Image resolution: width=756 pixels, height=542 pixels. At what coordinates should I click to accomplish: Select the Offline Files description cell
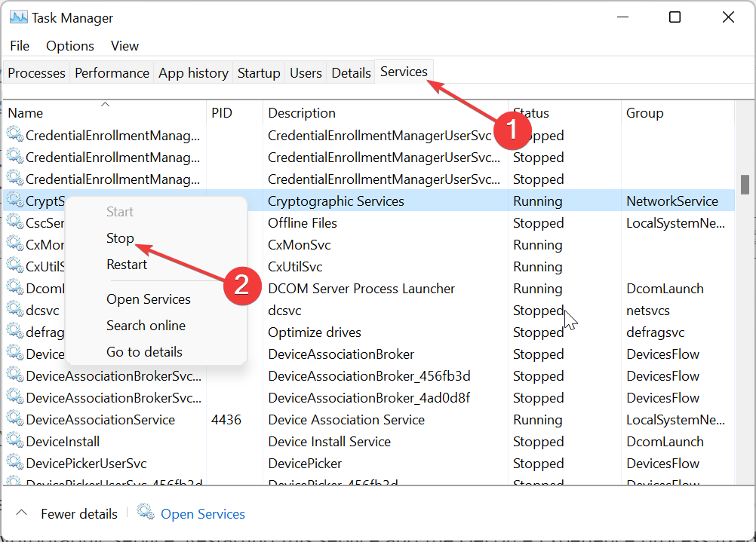click(303, 223)
